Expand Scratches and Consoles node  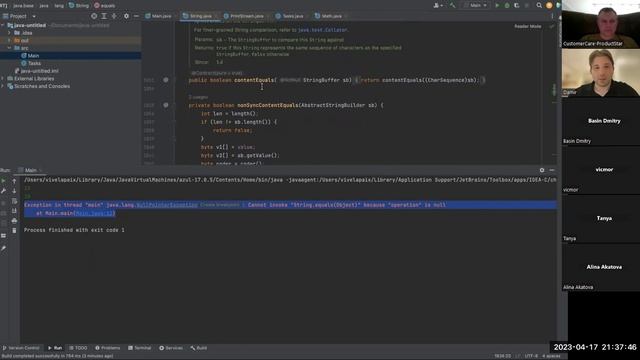3,86
